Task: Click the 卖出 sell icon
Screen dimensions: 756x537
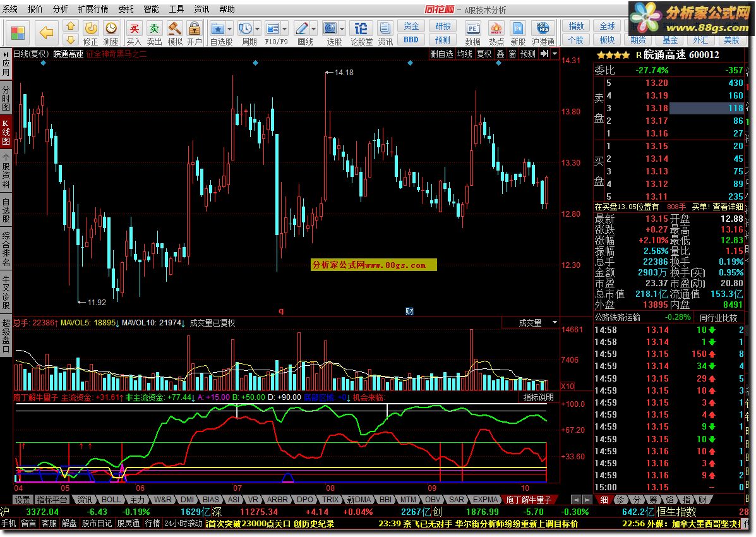Action: click(x=154, y=33)
